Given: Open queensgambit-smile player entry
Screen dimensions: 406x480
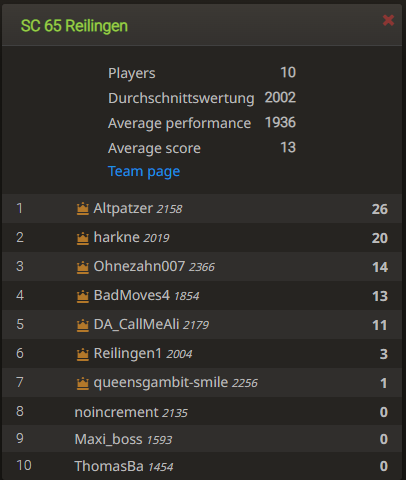Looking at the screenshot, I should pos(202,383).
